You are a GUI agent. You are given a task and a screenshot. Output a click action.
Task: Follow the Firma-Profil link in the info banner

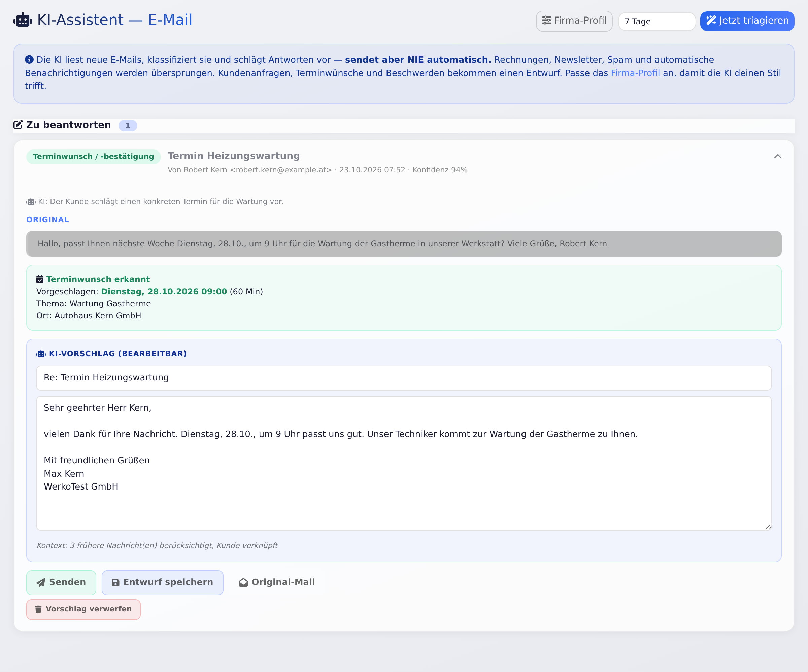tap(635, 73)
